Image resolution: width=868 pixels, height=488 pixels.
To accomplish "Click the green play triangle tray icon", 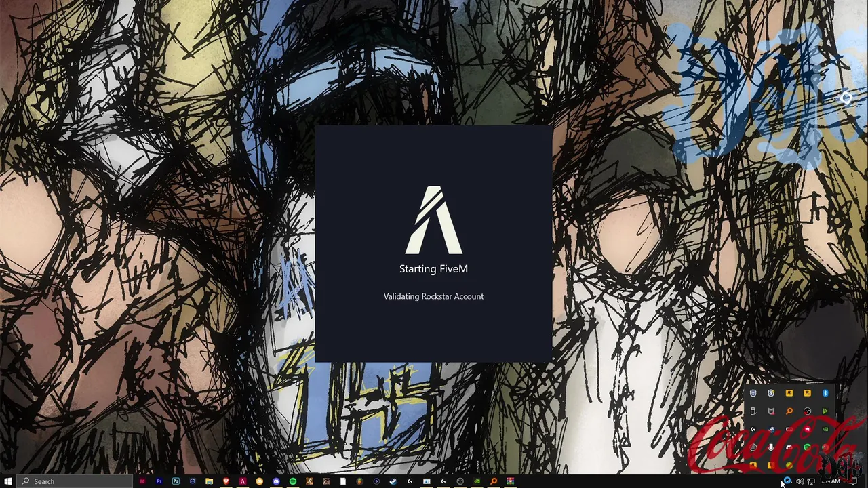I will (825, 411).
